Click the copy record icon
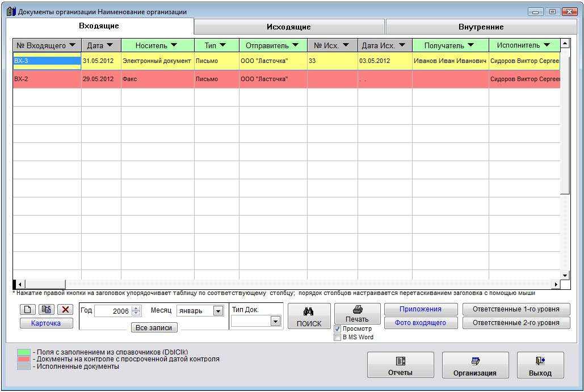584x392 pixels. tap(46, 310)
